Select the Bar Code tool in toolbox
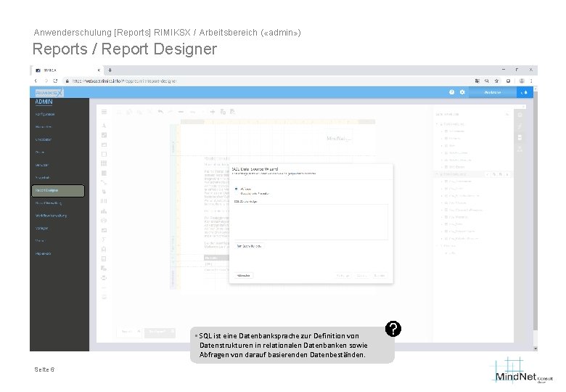The height and width of the screenshot is (392, 566). (x=104, y=201)
